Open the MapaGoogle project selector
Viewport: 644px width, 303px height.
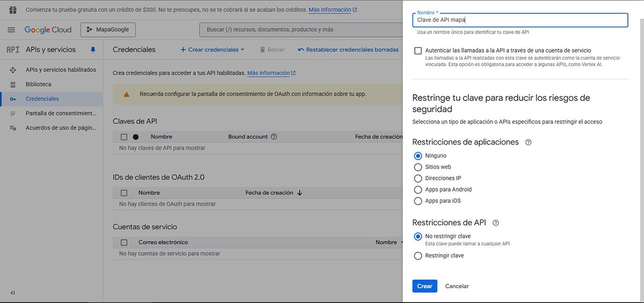pyautogui.click(x=108, y=30)
